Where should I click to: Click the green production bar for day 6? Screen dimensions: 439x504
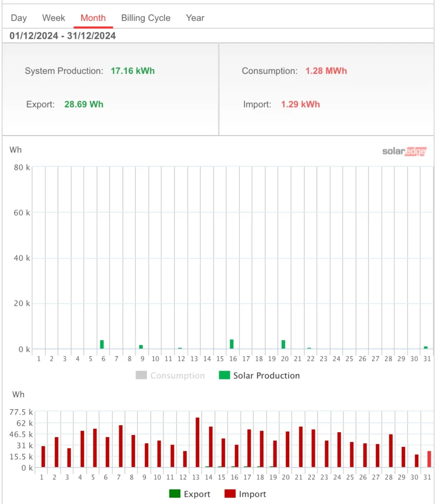point(102,344)
